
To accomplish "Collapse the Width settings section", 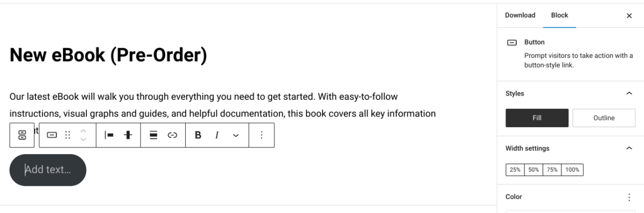I will pos(629,148).
